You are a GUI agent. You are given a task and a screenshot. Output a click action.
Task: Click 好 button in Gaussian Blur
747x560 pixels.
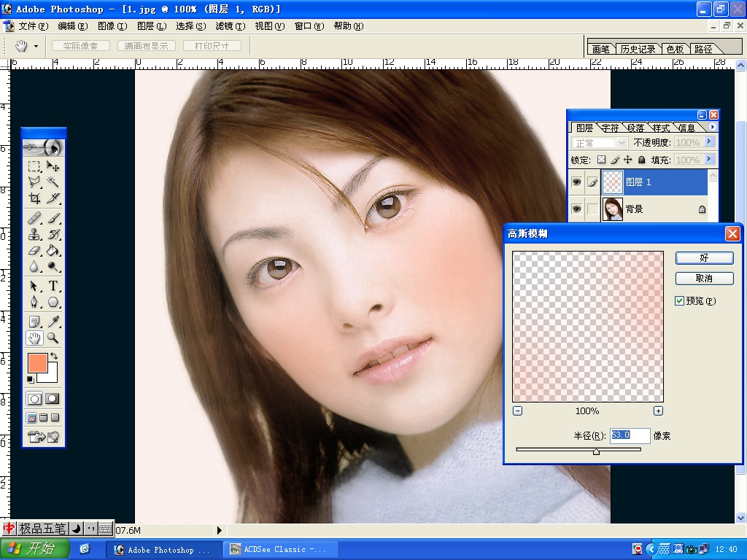[x=704, y=257]
